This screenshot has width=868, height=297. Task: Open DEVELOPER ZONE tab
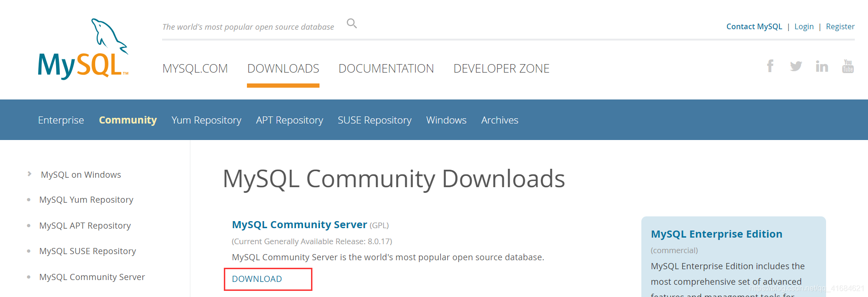coord(501,69)
